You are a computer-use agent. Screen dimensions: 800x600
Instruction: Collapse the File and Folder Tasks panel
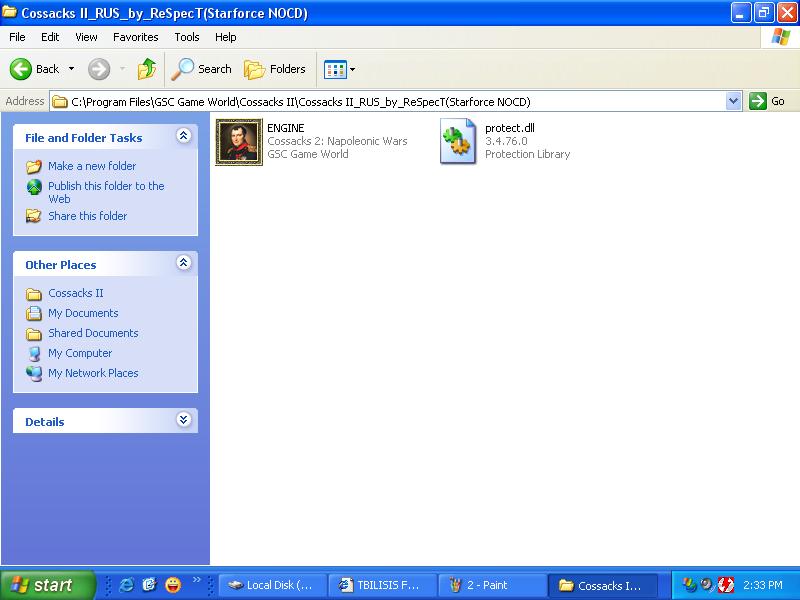184,136
